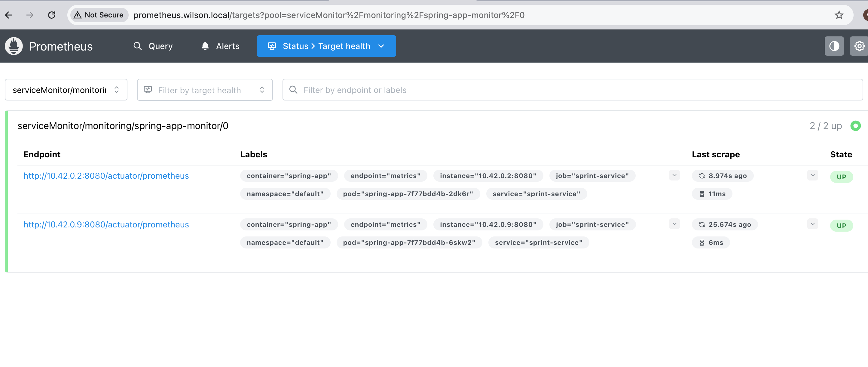
Task: Expand labels for 10.42.0.2 target
Action: pos(674,175)
